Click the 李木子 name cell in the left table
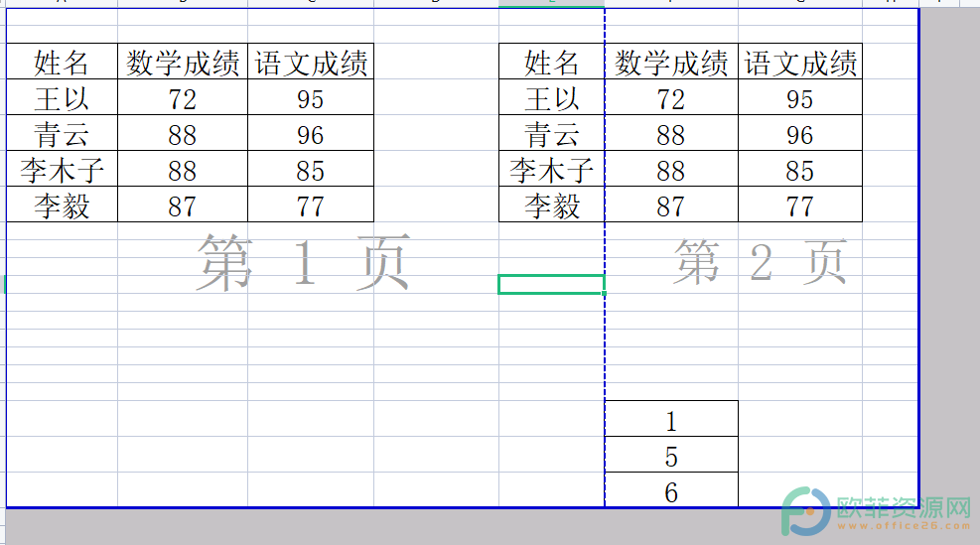980x545 pixels. (x=62, y=168)
